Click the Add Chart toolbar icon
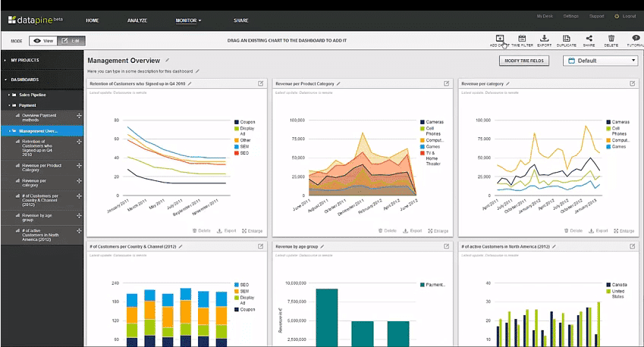This screenshot has height=347, width=644. tap(499, 39)
